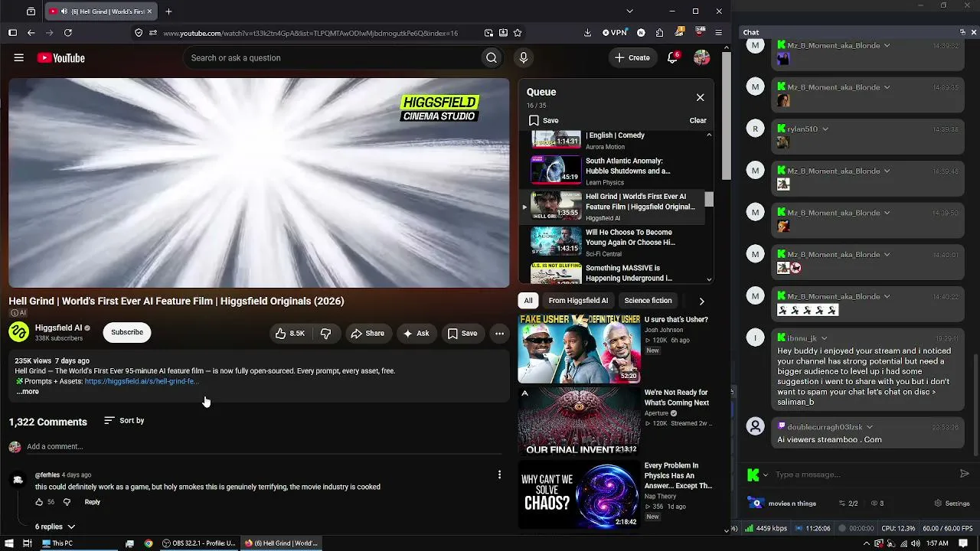Open the higgsfield.ai description link
The image size is (980, 551).
[x=142, y=381]
